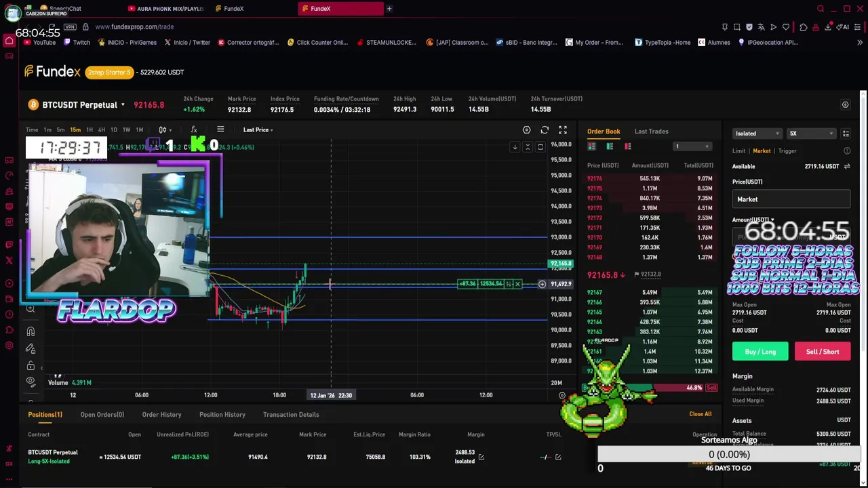
Task: Click the transfer arrows beside Available
Action: [x=847, y=166]
